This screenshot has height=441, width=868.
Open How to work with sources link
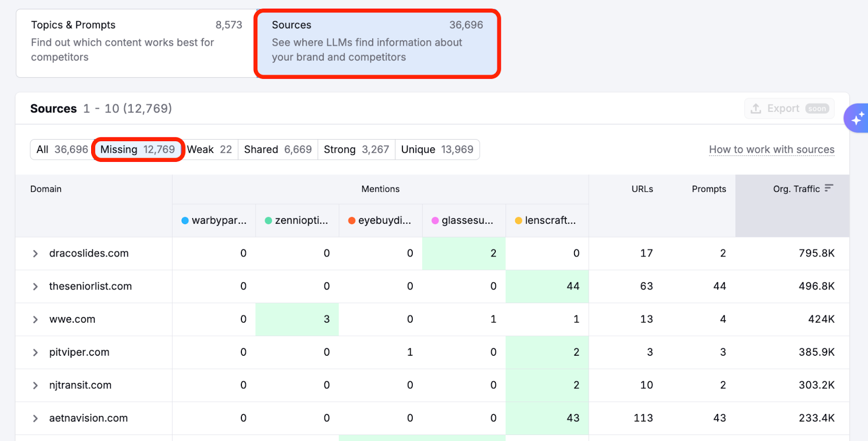pos(771,149)
